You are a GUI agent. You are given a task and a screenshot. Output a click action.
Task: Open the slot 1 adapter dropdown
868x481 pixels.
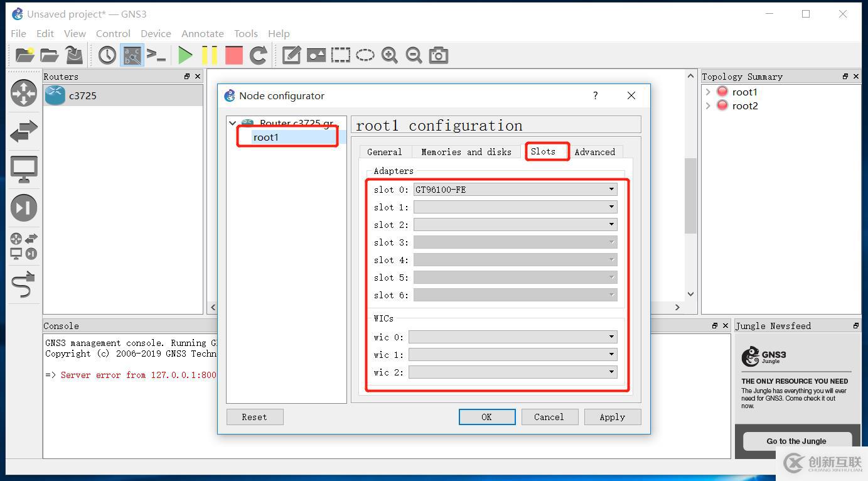[515, 207]
